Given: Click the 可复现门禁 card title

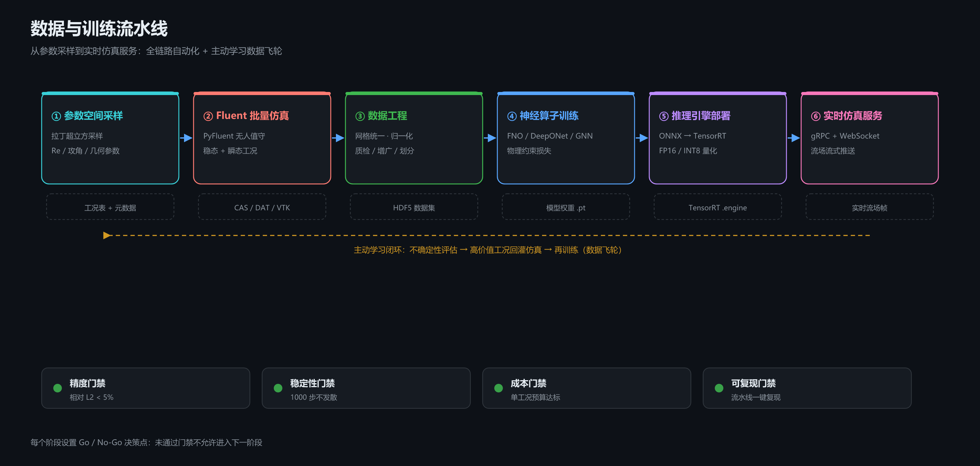Looking at the screenshot, I should click(754, 383).
